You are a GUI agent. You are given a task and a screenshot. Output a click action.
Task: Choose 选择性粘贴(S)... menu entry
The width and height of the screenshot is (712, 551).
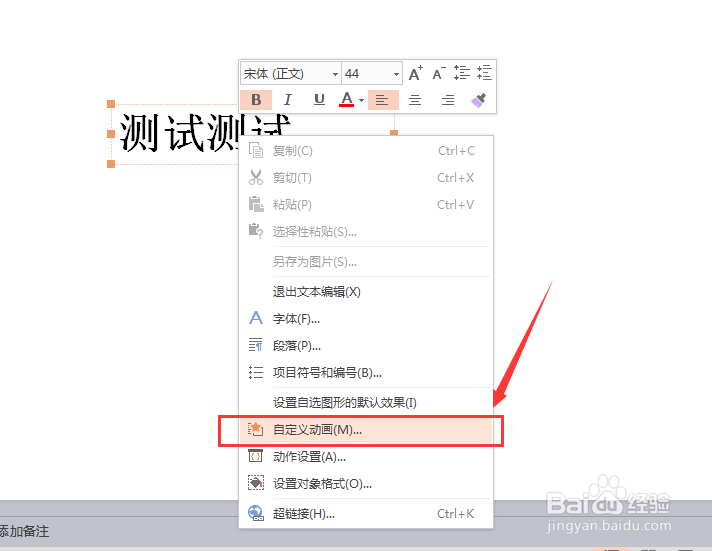366,232
